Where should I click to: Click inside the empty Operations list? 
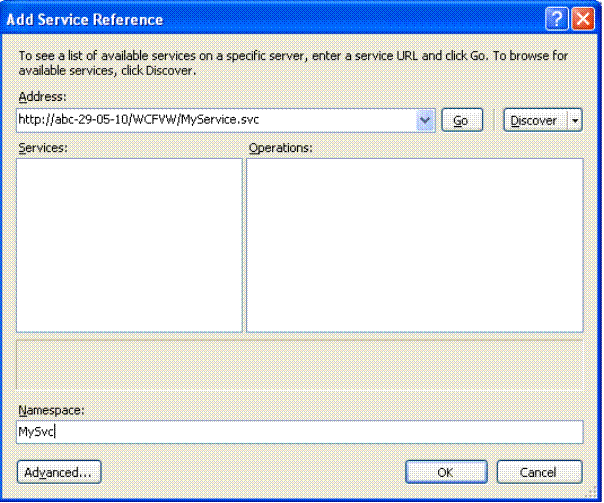coord(415,245)
